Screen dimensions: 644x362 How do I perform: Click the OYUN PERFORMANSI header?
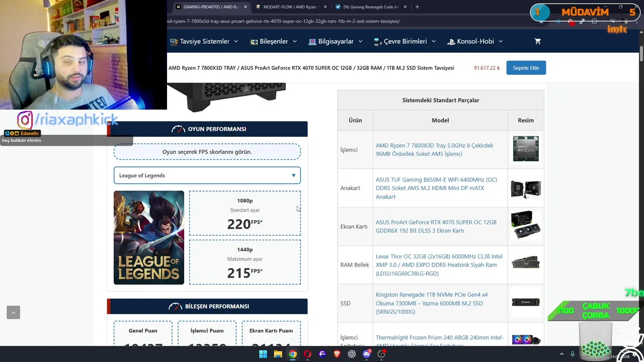pyautogui.click(x=207, y=129)
